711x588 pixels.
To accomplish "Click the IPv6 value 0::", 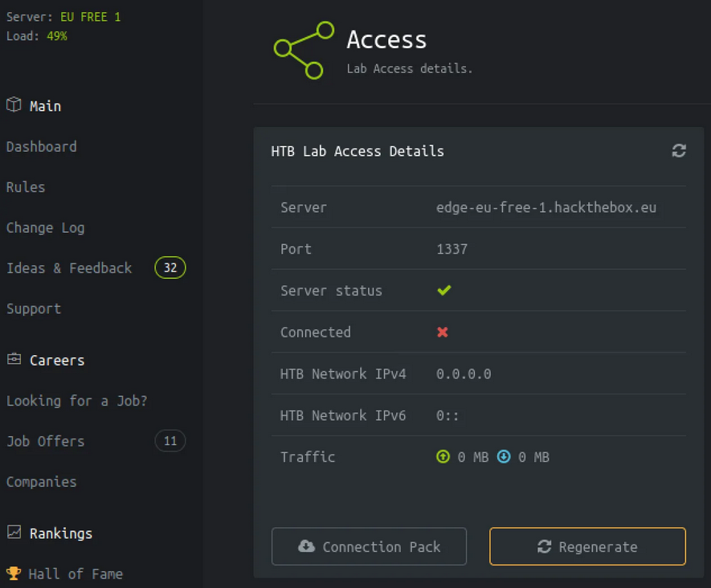I will click(x=447, y=416).
